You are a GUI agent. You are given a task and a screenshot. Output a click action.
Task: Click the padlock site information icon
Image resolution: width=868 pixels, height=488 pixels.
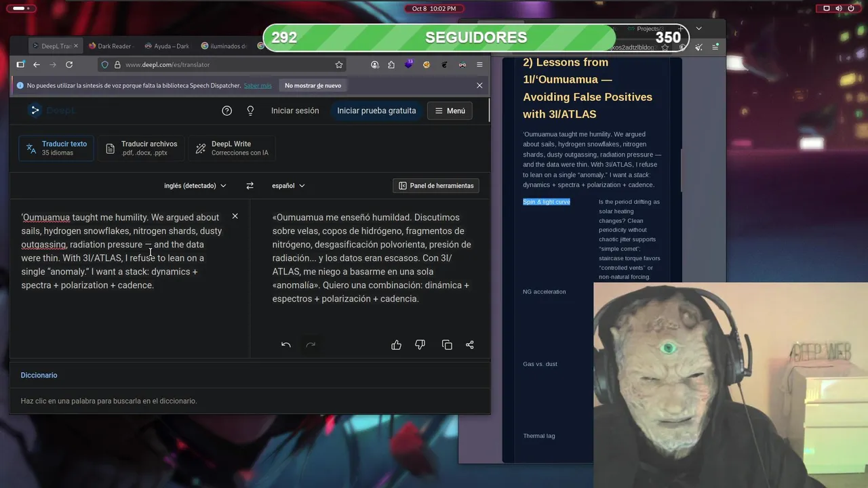117,64
